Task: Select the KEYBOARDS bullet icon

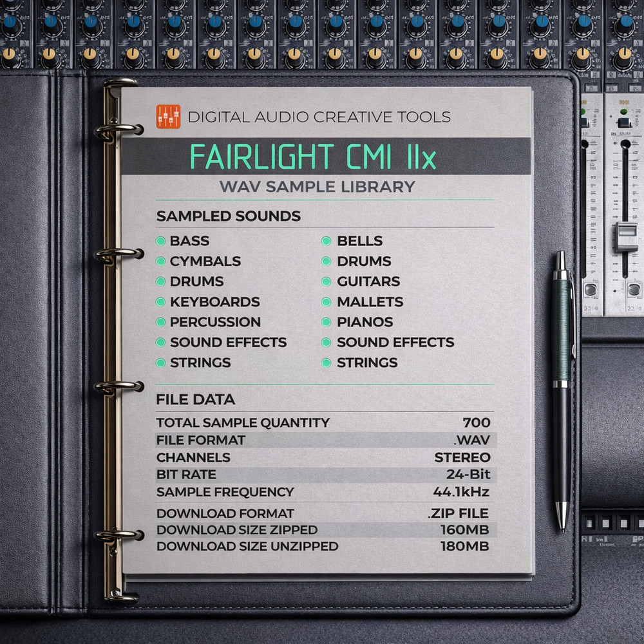Action: coord(160,302)
